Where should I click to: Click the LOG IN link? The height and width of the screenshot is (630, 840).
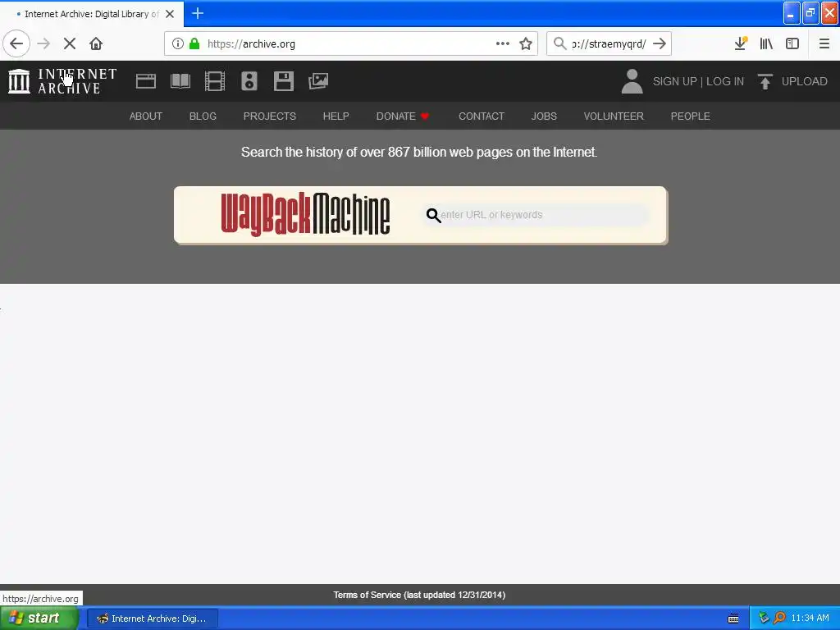(725, 81)
